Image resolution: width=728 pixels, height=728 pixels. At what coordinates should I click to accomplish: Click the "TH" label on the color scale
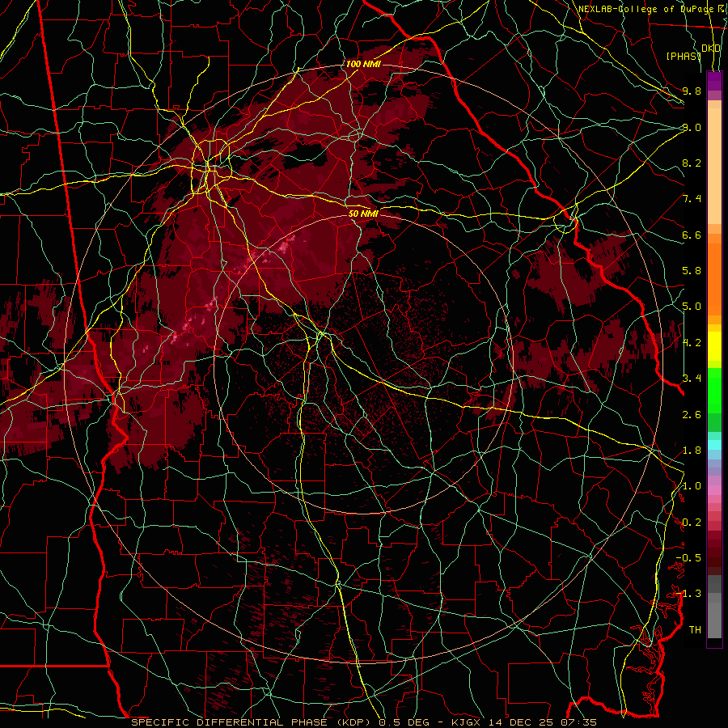[695, 630]
